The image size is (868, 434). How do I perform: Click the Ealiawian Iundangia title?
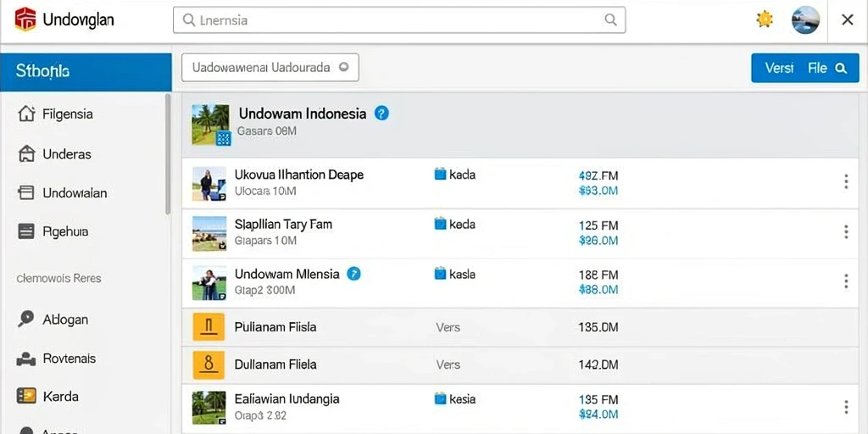287,398
